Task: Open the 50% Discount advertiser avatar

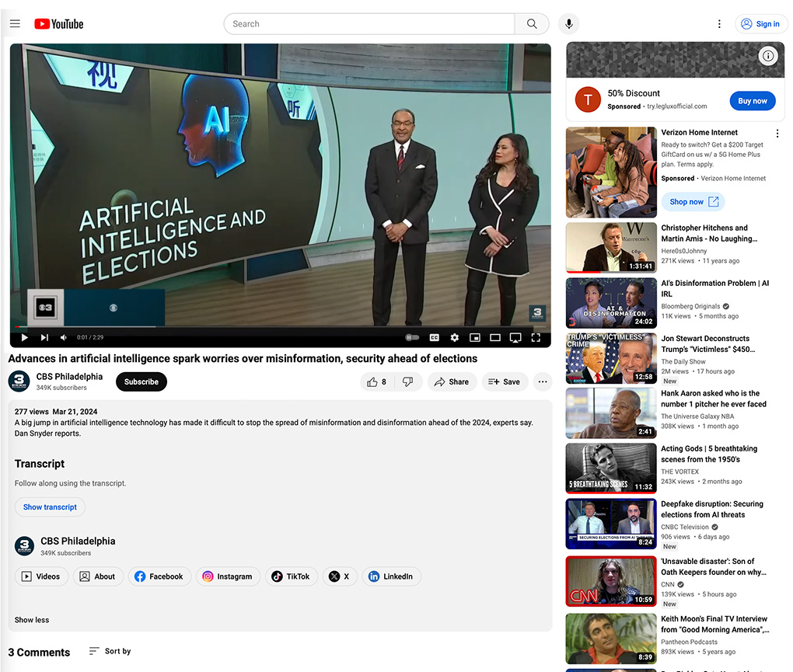Action: [588, 99]
